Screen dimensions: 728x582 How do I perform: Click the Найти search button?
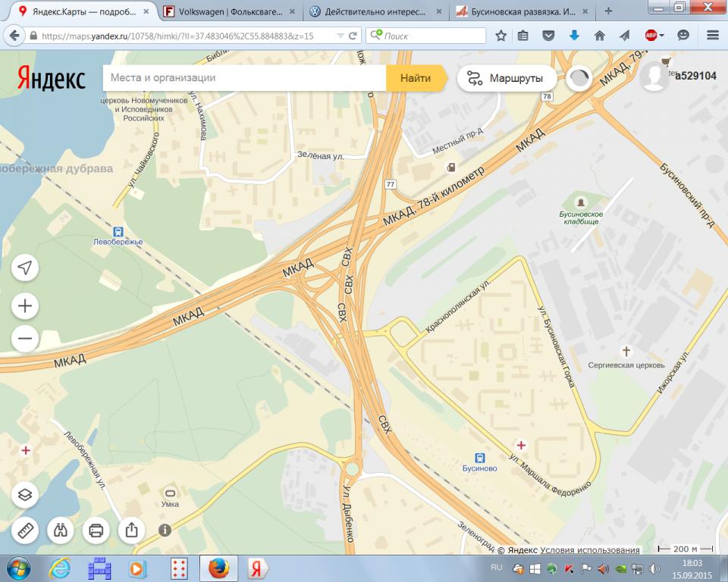(416, 78)
